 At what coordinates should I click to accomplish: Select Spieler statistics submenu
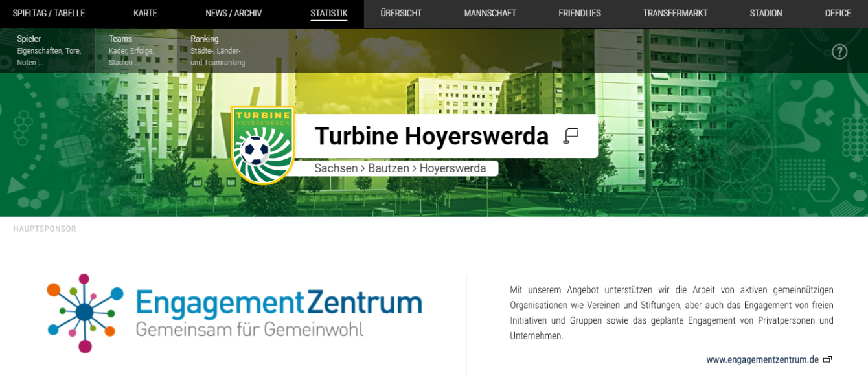(x=29, y=39)
